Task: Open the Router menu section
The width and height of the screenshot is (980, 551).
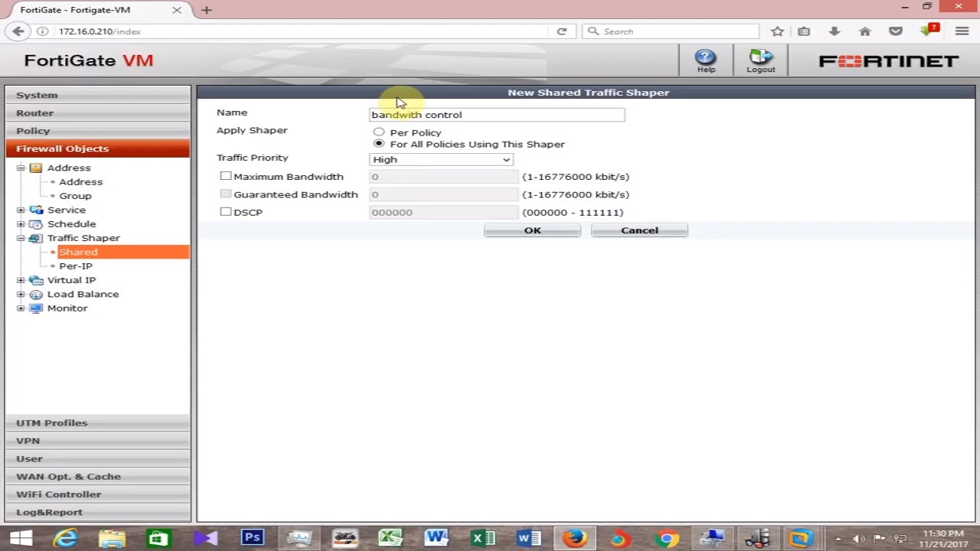Action: (97, 112)
